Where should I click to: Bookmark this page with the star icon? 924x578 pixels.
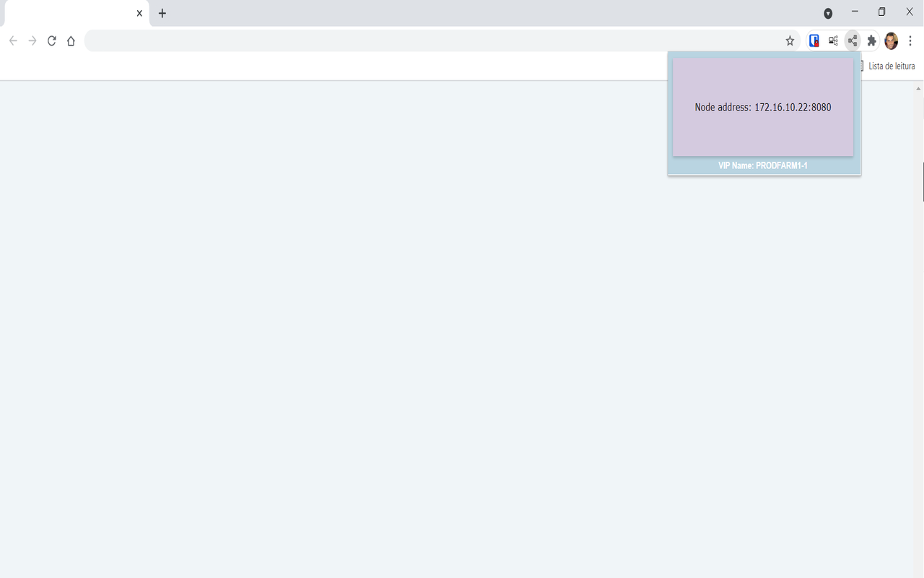[790, 40]
